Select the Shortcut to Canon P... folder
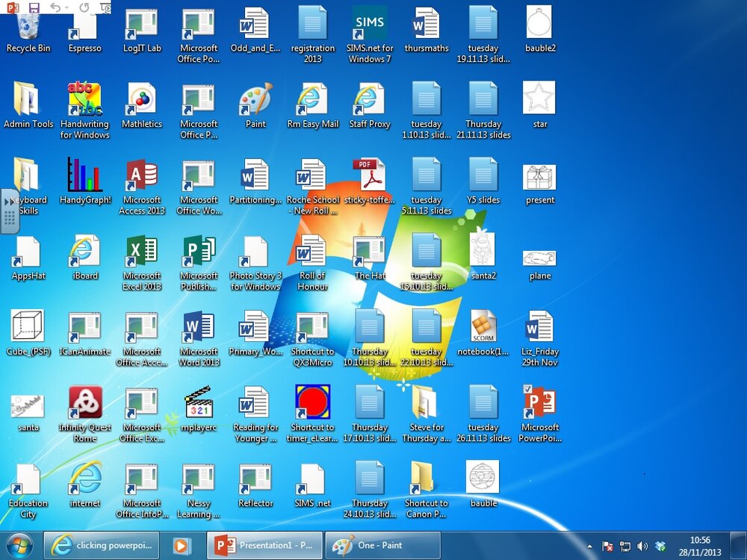Viewport: 747px width, 560px height. click(x=421, y=477)
